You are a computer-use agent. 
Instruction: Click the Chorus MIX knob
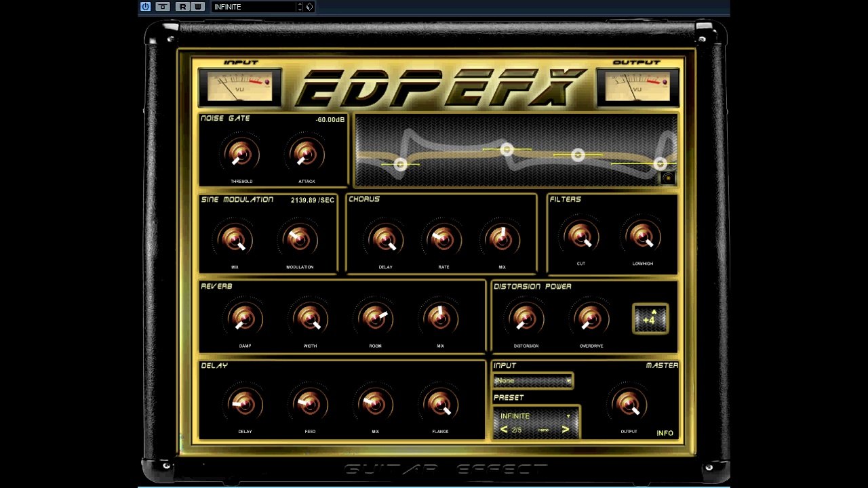(502, 239)
